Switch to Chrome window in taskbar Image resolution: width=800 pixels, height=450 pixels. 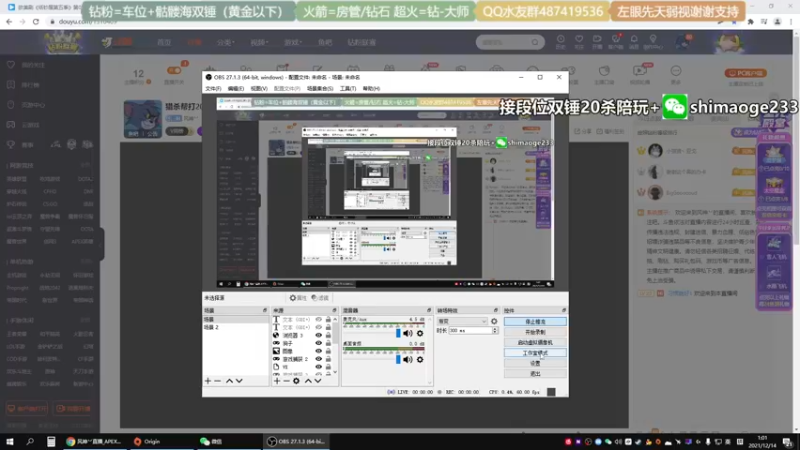click(94, 442)
